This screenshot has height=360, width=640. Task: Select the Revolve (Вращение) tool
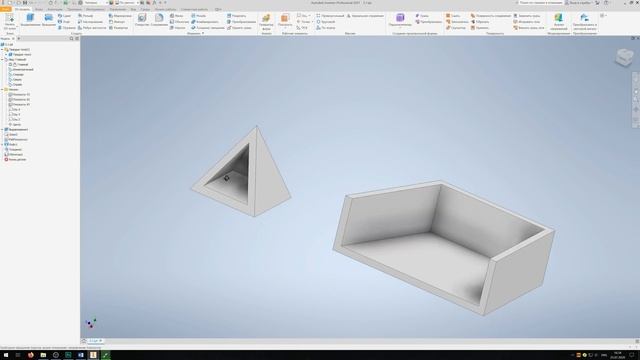(x=49, y=20)
